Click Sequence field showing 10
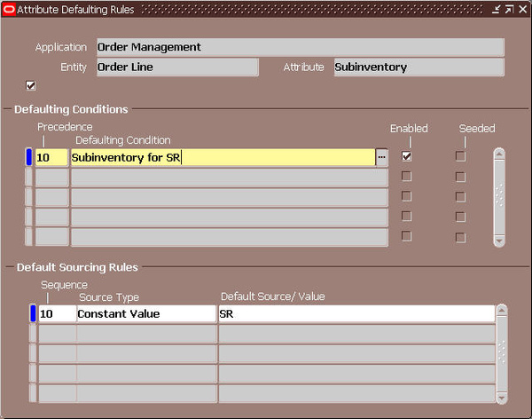 coord(58,313)
